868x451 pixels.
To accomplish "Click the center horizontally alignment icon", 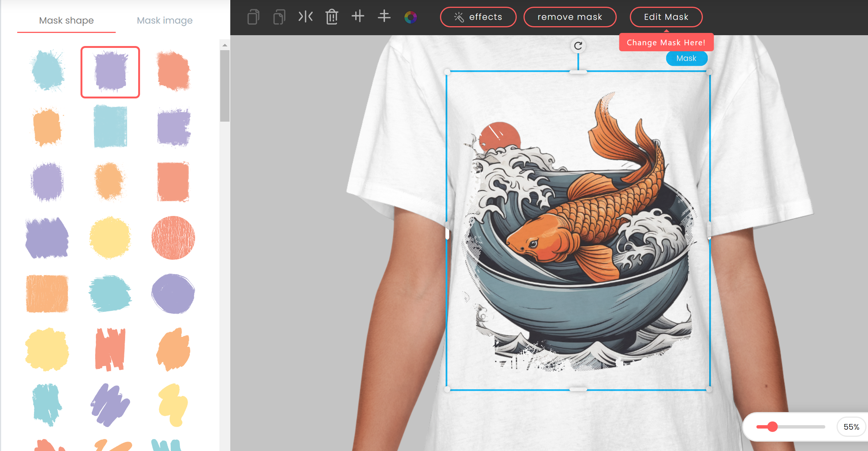I will click(358, 16).
